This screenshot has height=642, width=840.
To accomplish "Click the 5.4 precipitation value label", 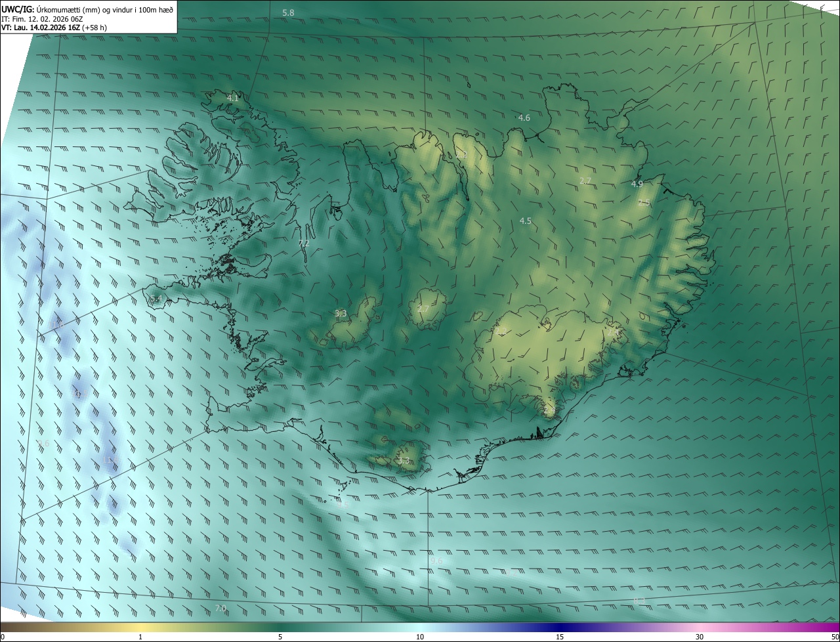I will coord(156,299).
